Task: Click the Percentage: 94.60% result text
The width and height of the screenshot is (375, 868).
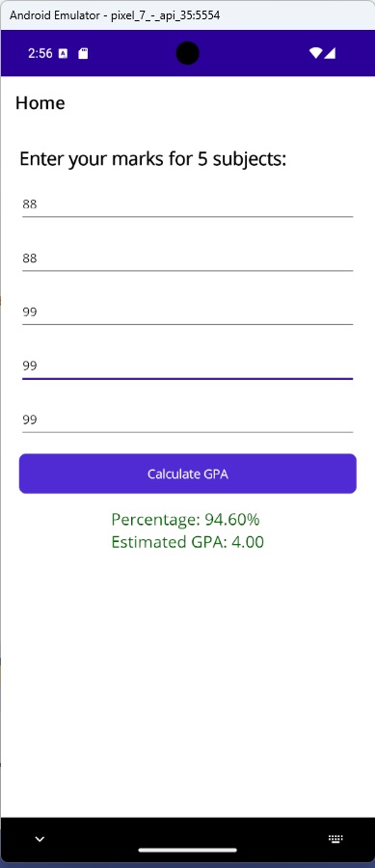Action: click(185, 519)
